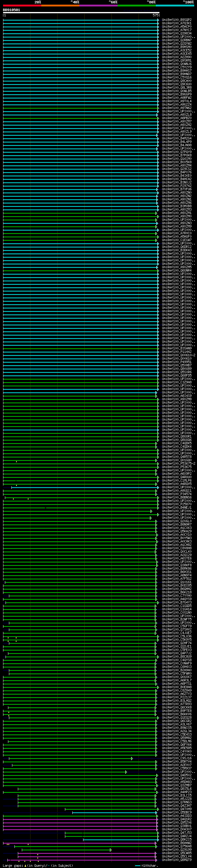Screen dimensions: 197x868
Task: Select hit label UniRef100_A7NYC7
Action: (177, 30)
